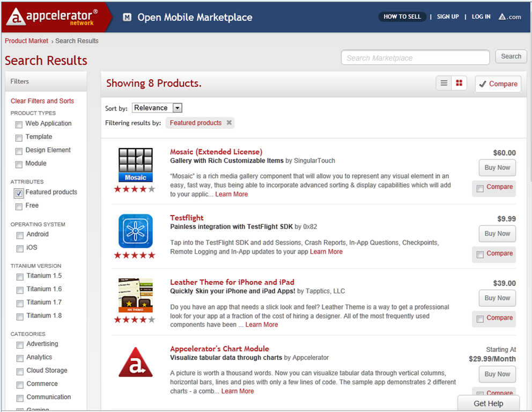Check the Cloud Storage category filter
The height and width of the screenshot is (412, 532).
point(20,372)
